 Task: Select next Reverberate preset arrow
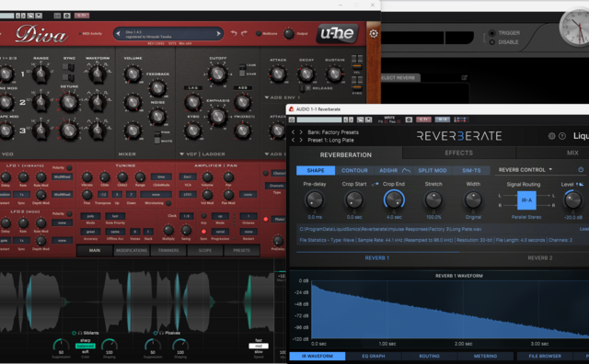coord(301,140)
